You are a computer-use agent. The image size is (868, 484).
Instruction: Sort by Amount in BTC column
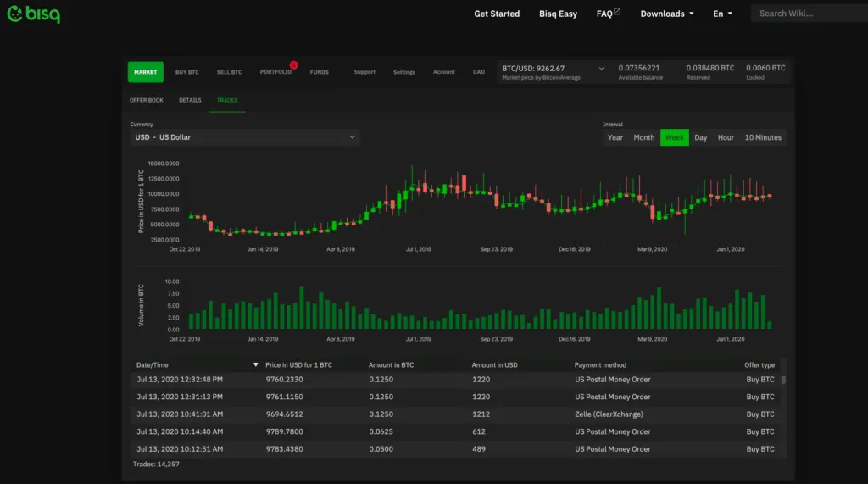[391, 365]
